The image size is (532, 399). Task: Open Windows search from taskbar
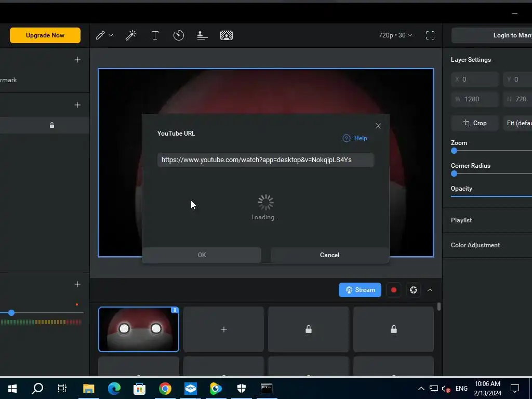pyautogui.click(x=37, y=389)
